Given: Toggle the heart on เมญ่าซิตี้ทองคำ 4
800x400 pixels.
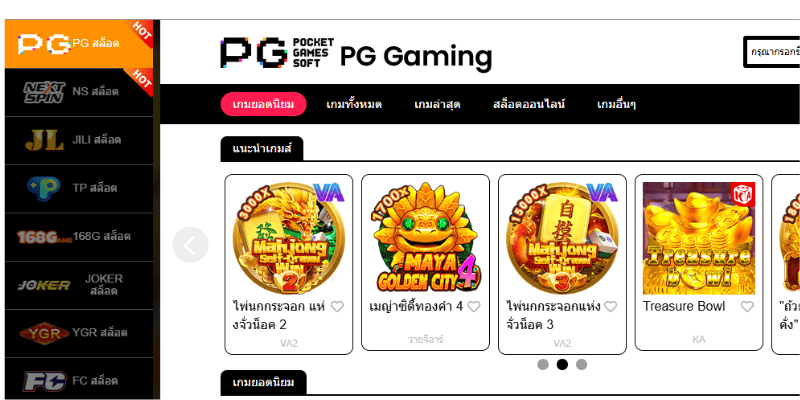Looking at the screenshot, I should pyautogui.click(x=474, y=307).
